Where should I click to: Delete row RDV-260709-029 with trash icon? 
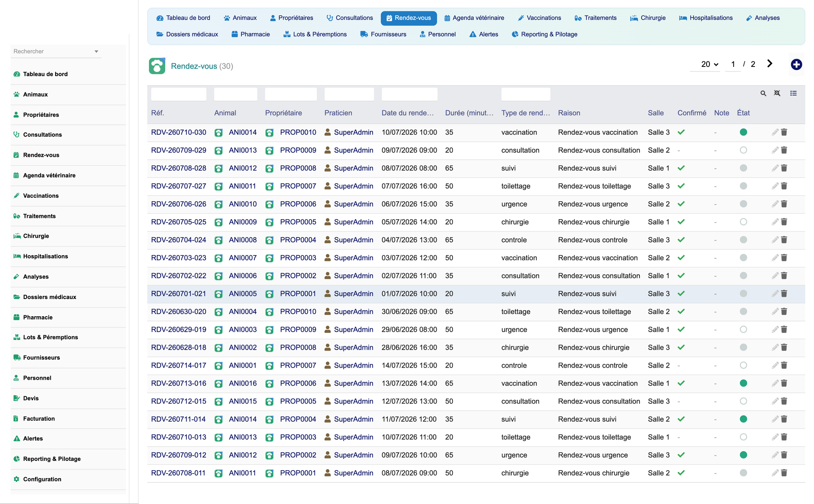tap(784, 150)
